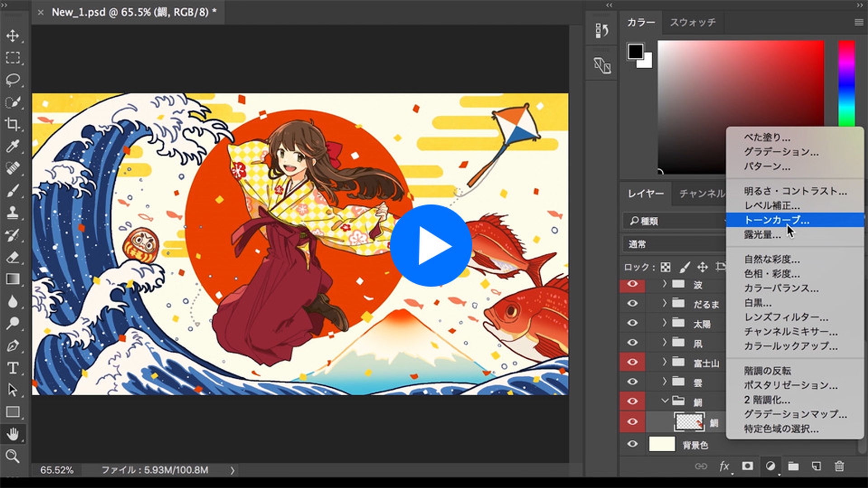This screenshot has width=868, height=488.
Task: Expand the 波 layer group
Action: point(665,284)
